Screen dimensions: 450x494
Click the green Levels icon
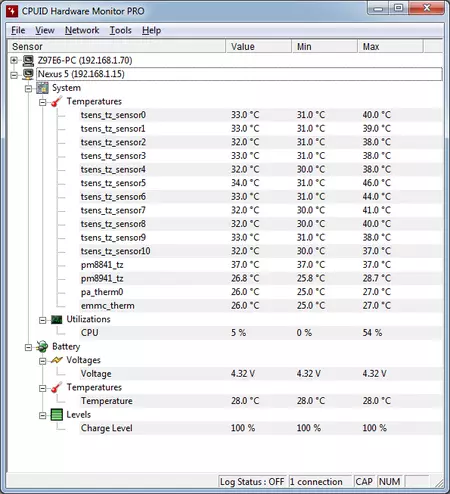(x=56, y=415)
